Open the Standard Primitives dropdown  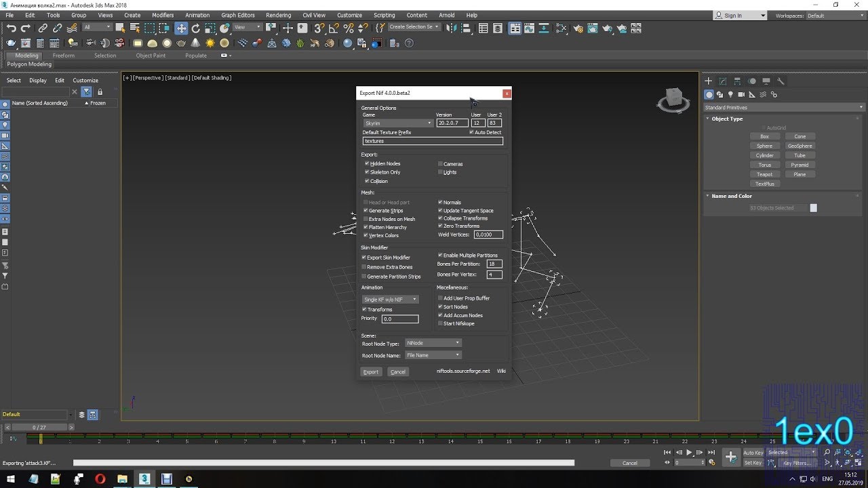point(784,107)
